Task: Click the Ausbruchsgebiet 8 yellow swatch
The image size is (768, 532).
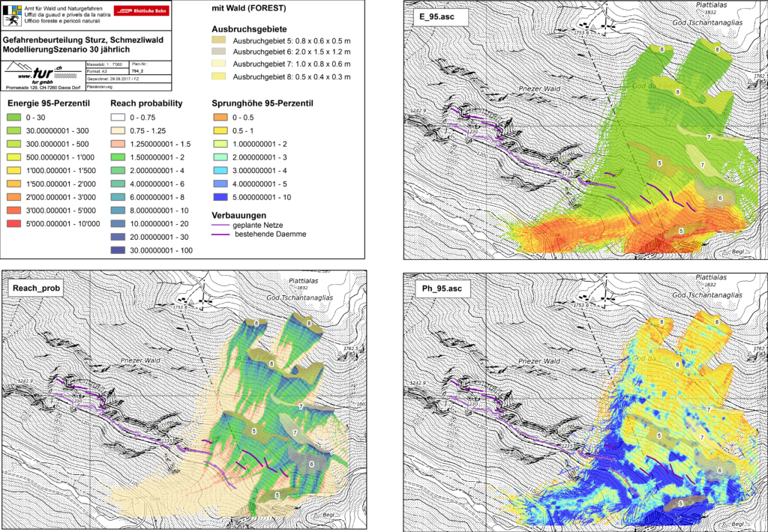Action: 218,76
